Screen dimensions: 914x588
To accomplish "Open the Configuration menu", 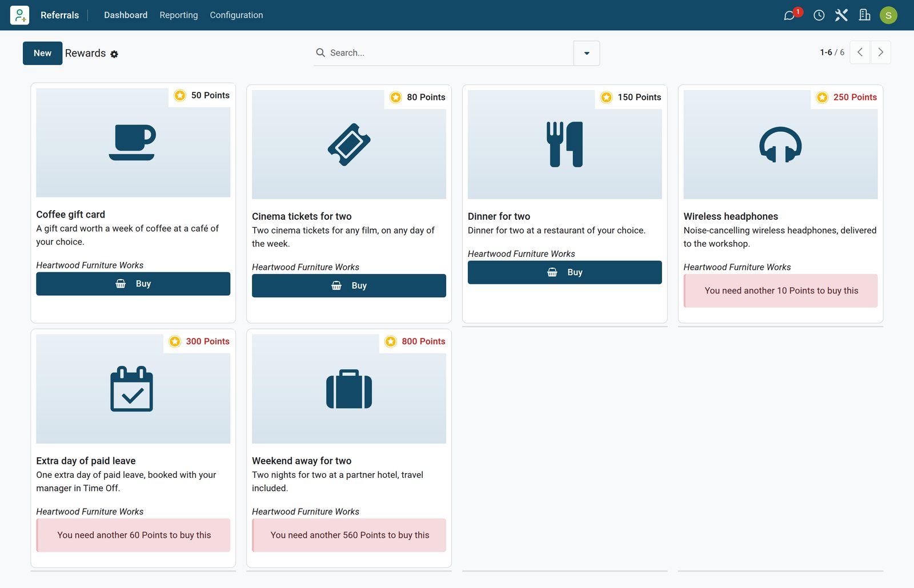I will click(x=236, y=15).
